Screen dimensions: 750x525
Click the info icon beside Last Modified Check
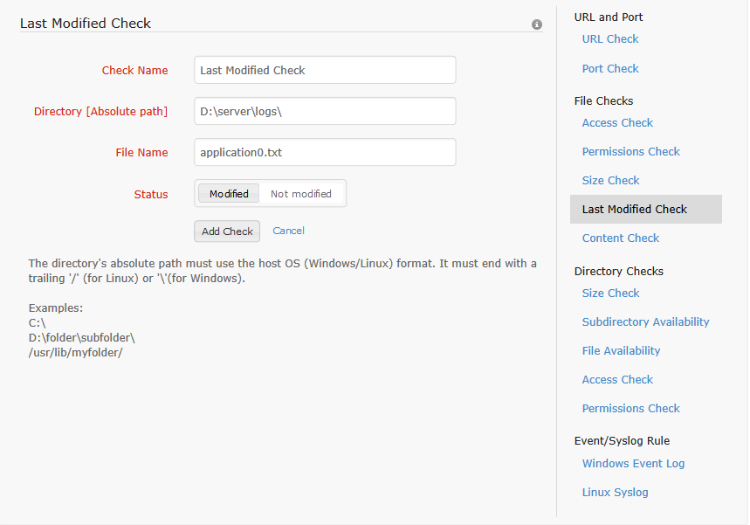pyautogui.click(x=537, y=24)
